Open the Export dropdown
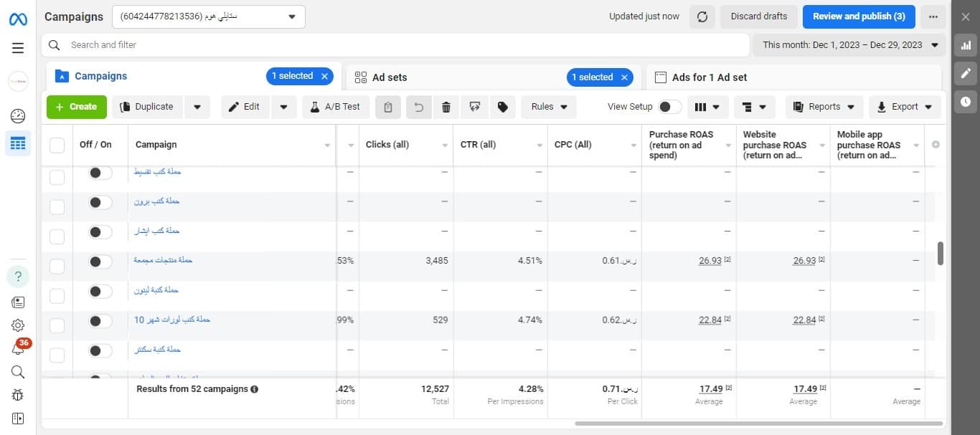Viewport: 980px width, 435px height. (904, 107)
